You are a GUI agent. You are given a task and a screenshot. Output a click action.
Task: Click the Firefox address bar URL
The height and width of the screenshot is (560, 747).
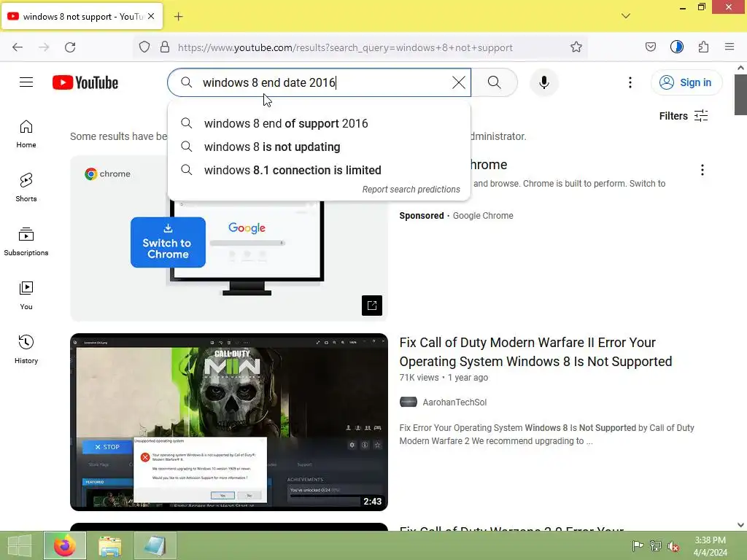point(345,47)
